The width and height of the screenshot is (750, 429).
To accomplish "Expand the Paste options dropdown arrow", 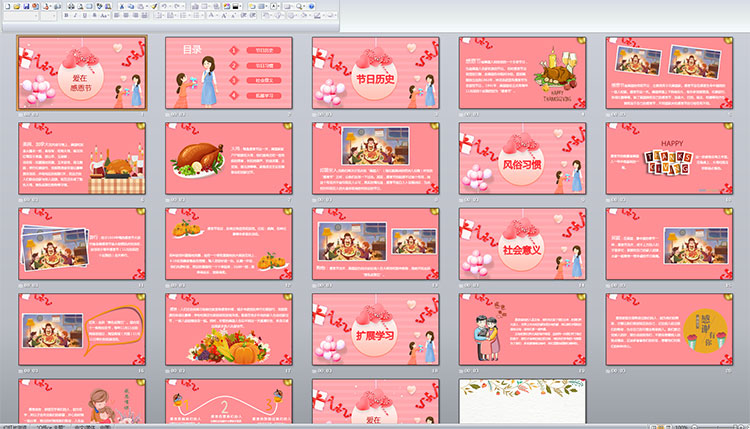I will (147, 6).
